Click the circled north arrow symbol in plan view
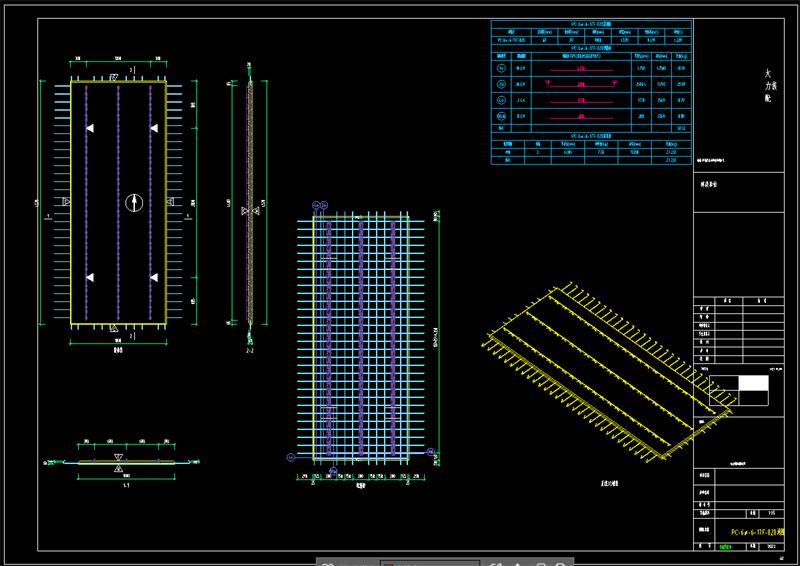The height and width of the screenshot is (566, 800). click(x=134, y=203)
